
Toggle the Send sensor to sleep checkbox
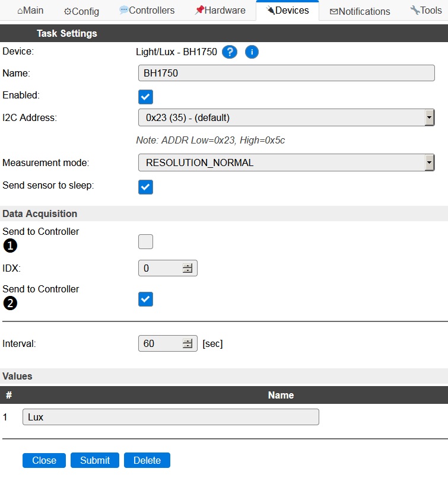(145, 187)
